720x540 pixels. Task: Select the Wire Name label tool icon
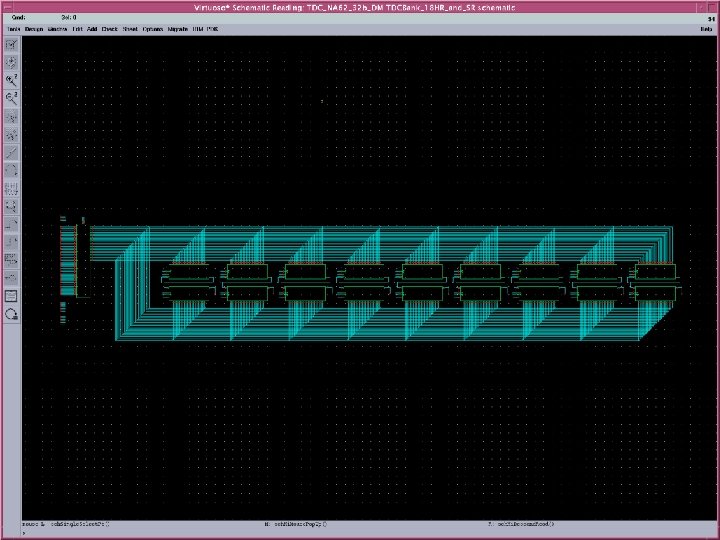tap(11, 260)
